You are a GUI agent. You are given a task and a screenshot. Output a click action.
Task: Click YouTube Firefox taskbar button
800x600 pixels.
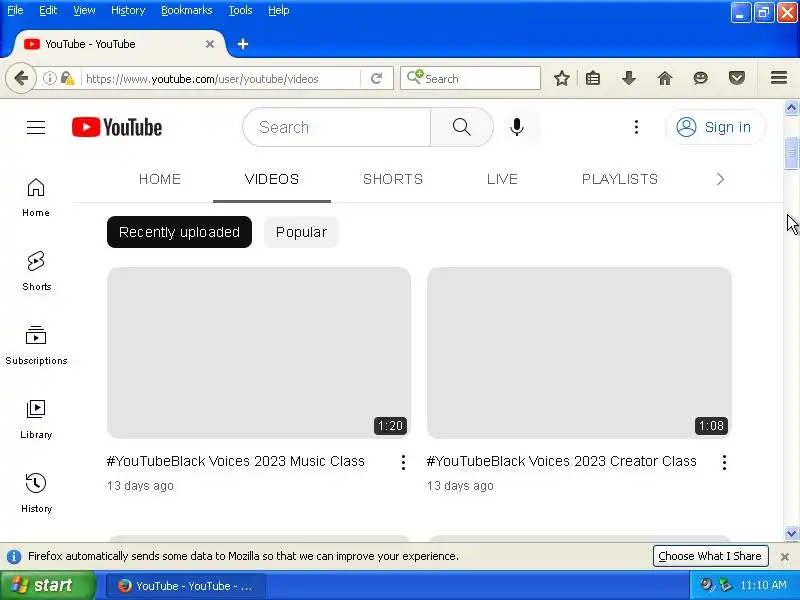click(186, 586)
